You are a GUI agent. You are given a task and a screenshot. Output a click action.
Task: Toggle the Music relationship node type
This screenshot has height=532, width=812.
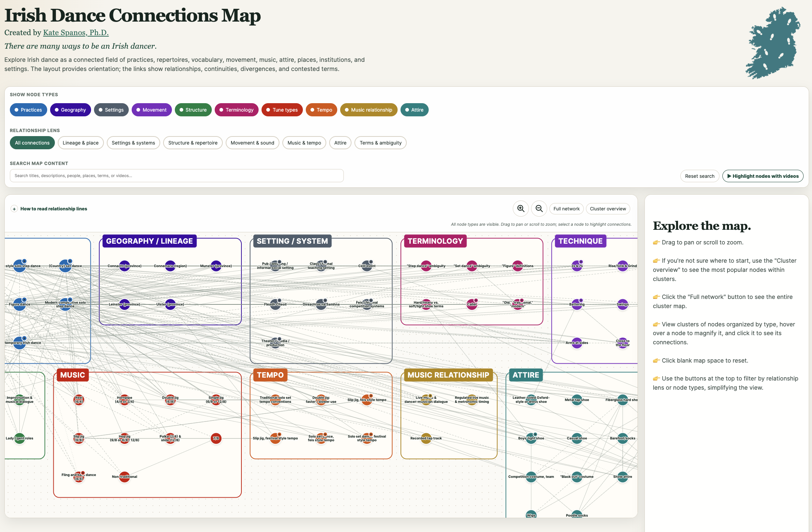pyautogui.click(x=369, y=110)
